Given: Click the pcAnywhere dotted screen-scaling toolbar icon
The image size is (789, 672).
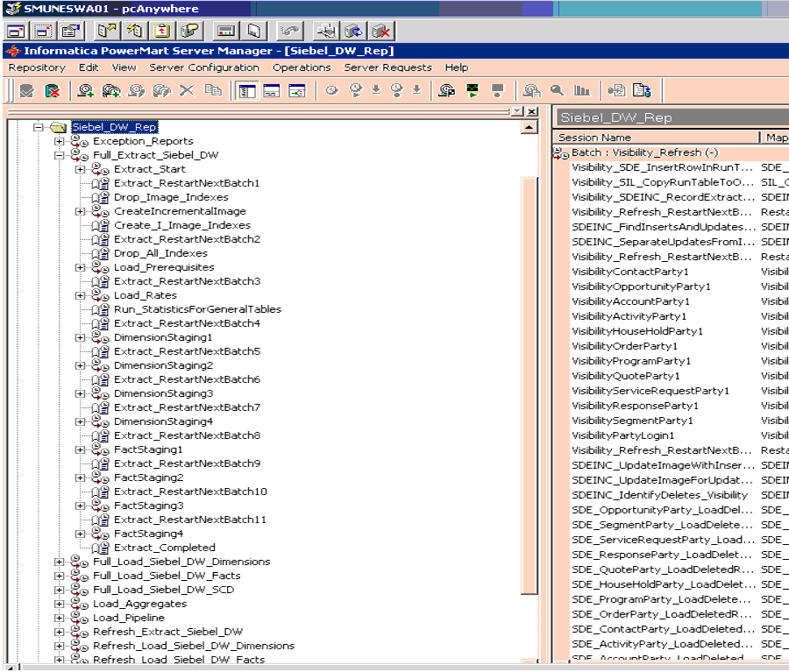Looking at the screenshot, I should coord(43,32).
